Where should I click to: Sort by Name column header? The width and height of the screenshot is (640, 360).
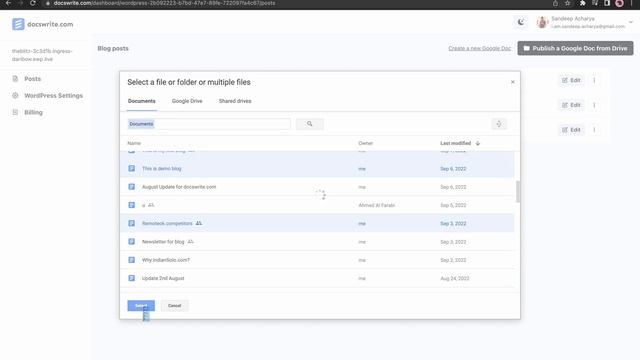click(134, 143)
